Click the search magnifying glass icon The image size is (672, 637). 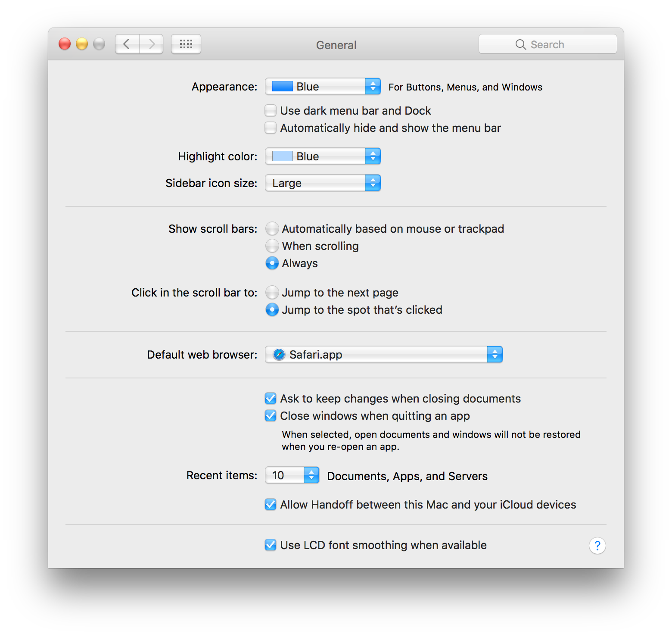tap(520, 44)
